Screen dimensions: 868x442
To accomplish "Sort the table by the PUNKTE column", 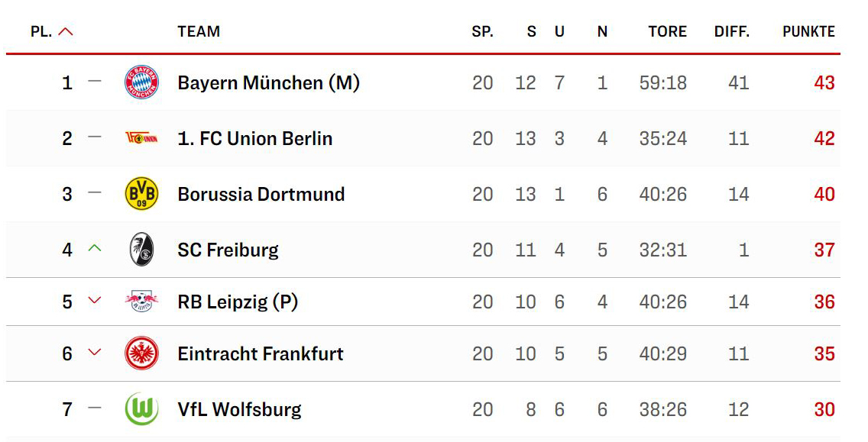I will tap(808, 31).
